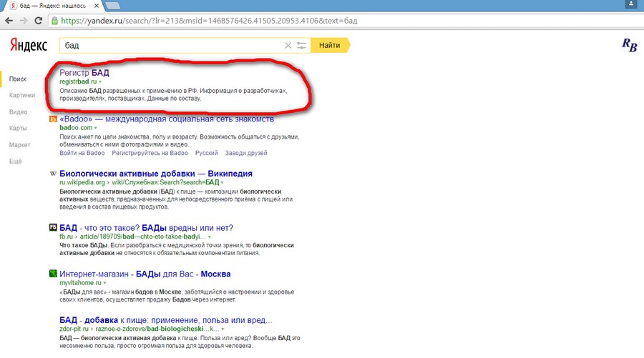Open the Регистр БАД search result
This screenshot has height=358, width=644.
(84, 72)
